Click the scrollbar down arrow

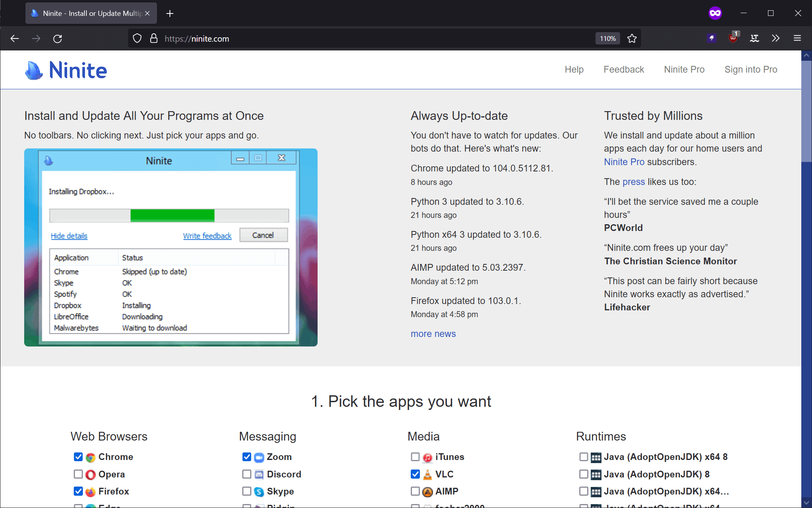click(806, 502)
